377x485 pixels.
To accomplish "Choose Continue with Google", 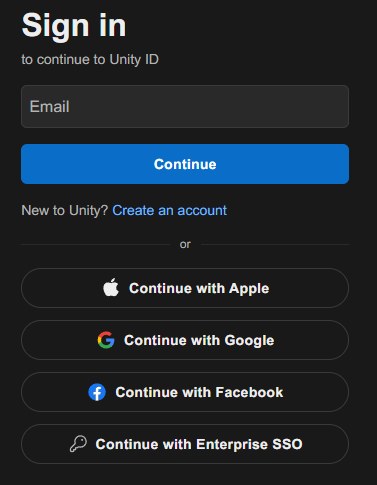I will [x=185, y=340].
